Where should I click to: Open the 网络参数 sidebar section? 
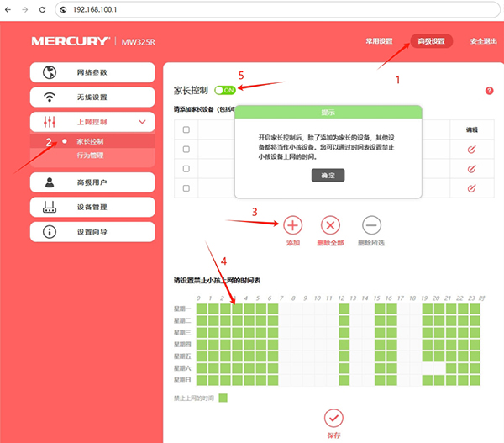coord(92,72)
